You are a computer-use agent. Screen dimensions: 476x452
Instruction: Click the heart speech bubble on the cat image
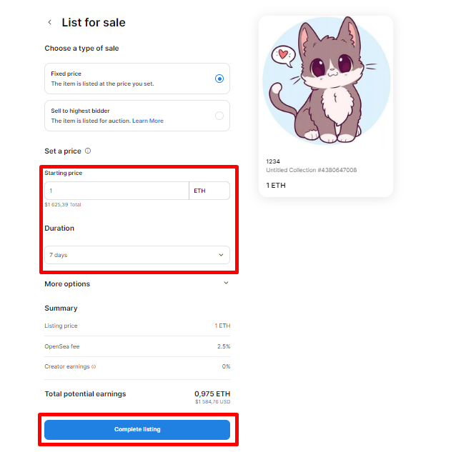(284, 54)
